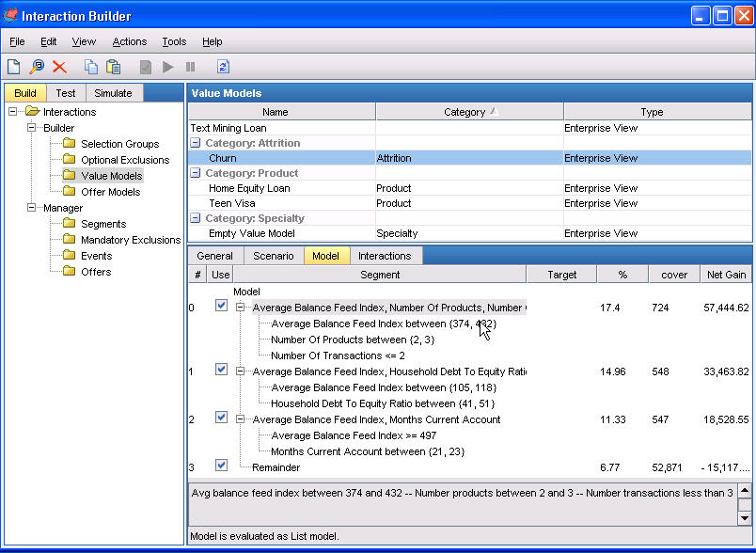The height and width of the screenshot is (553, 756).
Task: Collapse the Builder tree node
Action: pyautogui.click(x=31, y=128)
